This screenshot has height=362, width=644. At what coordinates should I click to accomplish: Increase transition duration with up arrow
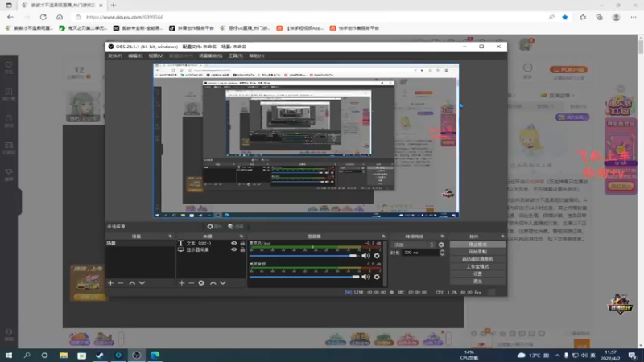[x=442, y=251]
